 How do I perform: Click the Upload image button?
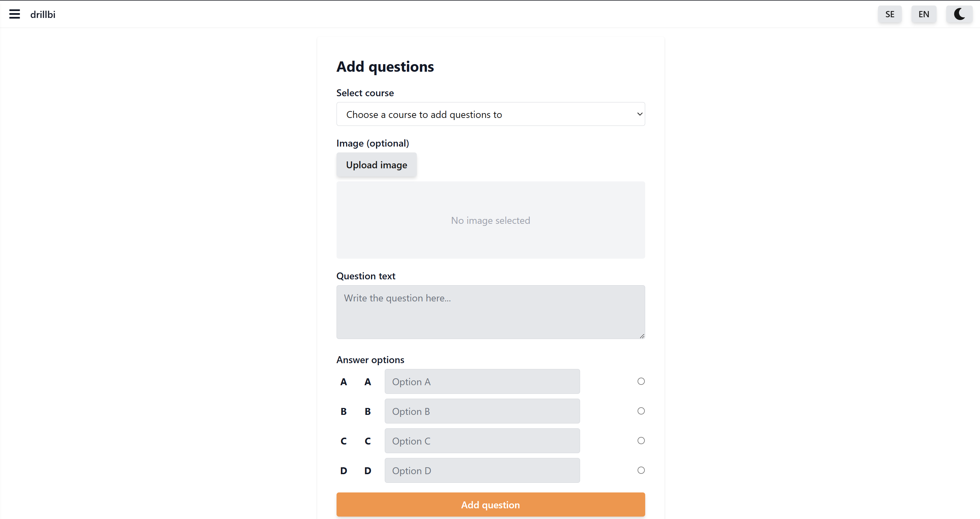point(376,165)
